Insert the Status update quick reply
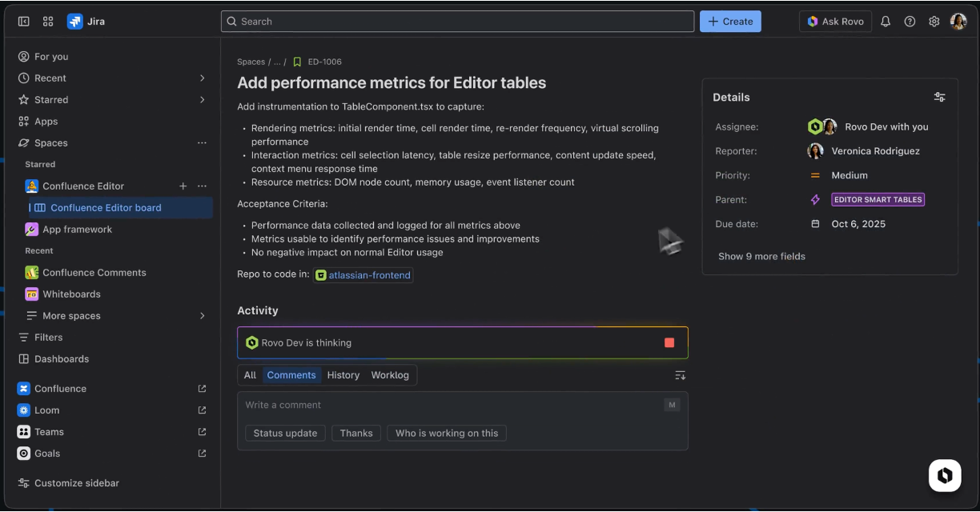980x512 pixels. [x=285, y=434]
